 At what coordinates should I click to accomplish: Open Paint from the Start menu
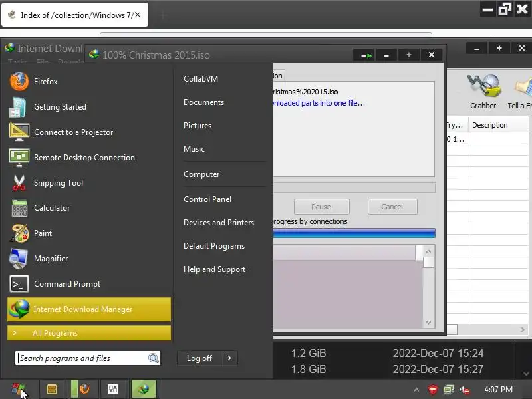pyautogui.click(x=89, y=233)
